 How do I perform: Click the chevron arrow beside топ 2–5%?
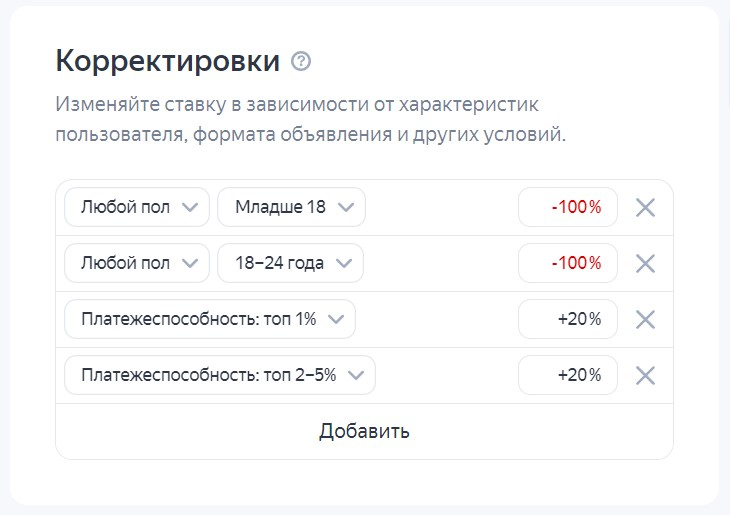356,376
